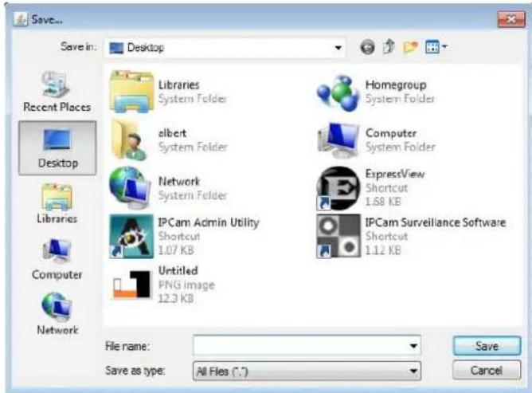
Task: Select the albert user folder icon
Action: pos(131,140)
